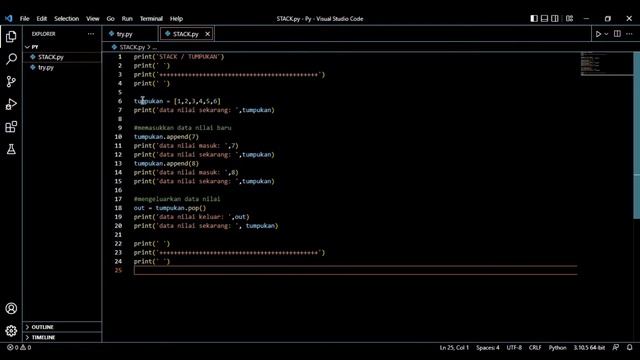Change encoding via UTF-8
Screen dimensions: 640x360
514,348
